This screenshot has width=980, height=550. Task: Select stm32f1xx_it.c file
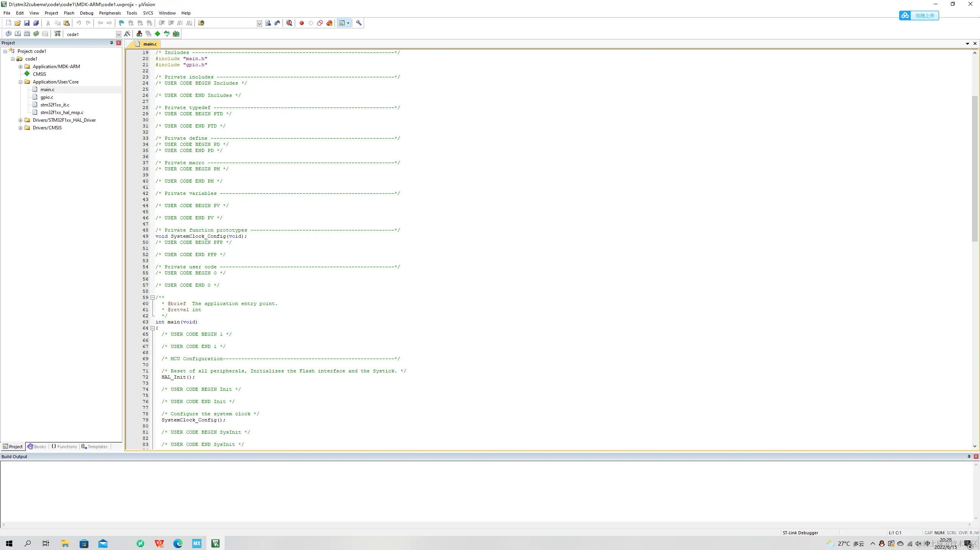[55, 105]
